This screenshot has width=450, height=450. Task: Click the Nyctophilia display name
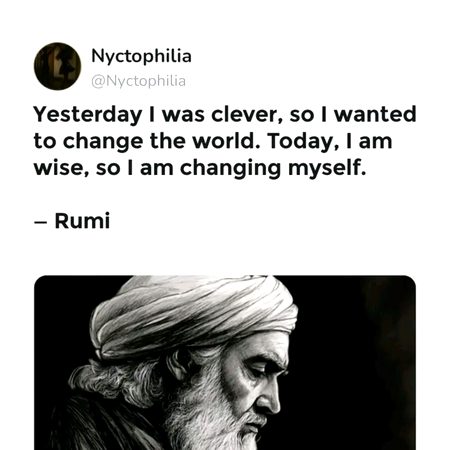141,56
